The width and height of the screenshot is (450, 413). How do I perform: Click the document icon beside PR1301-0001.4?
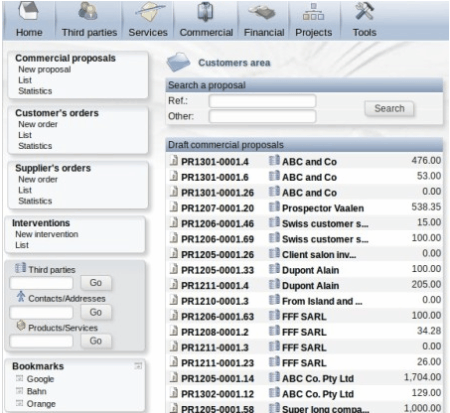(x=173, y=160)
